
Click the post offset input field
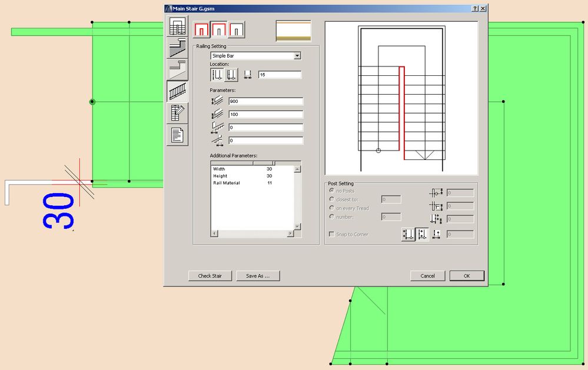pyautogui.click(x=460, y=235)
